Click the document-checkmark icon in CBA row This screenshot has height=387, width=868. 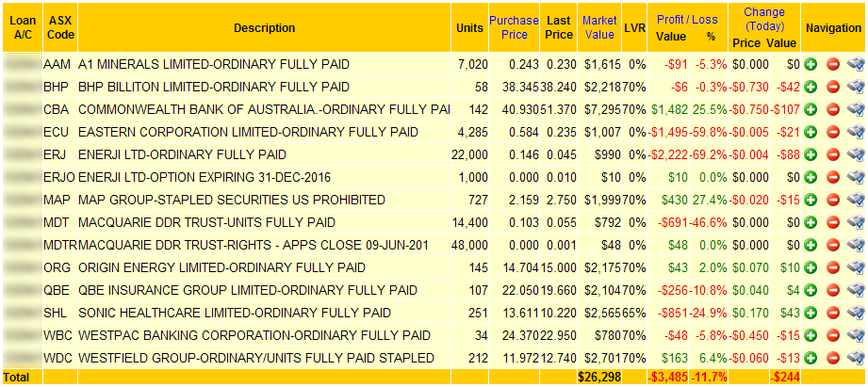(856, 109)
